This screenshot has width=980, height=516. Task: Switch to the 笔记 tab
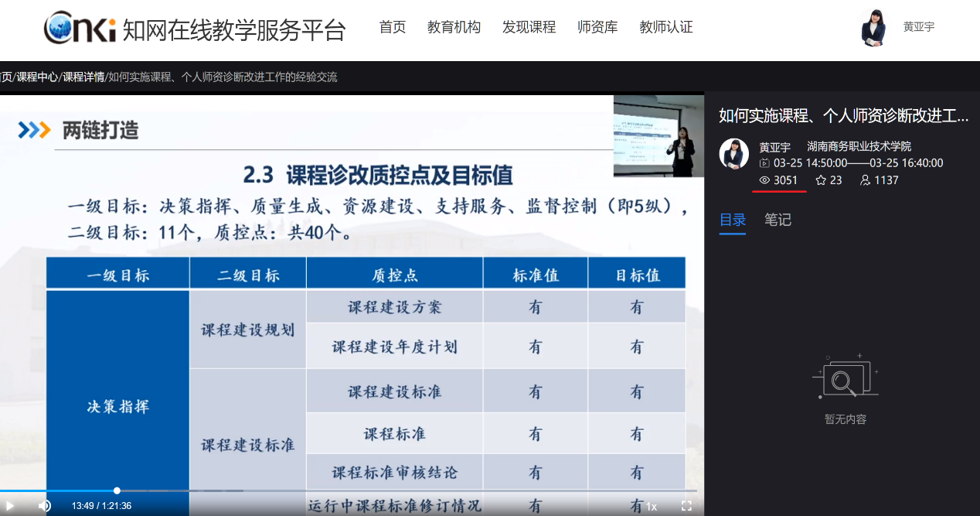(x=778, y=220)
